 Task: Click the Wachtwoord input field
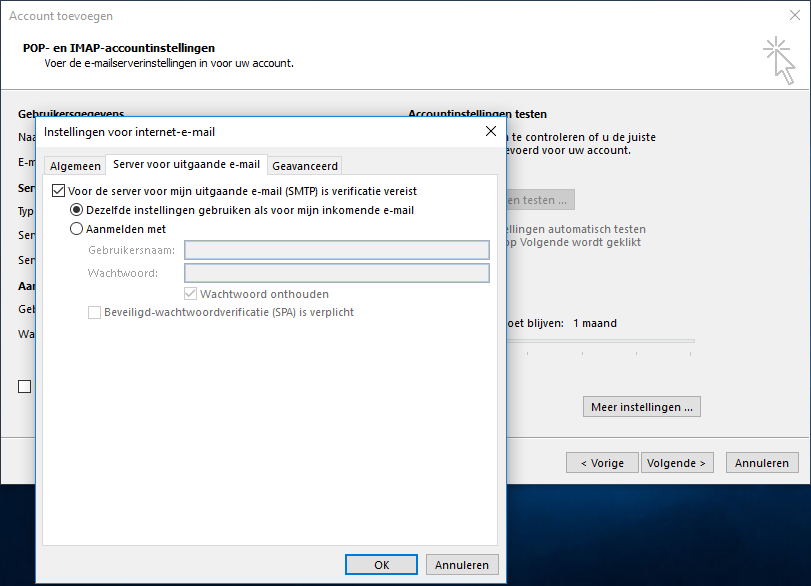(x=337, y=273)
